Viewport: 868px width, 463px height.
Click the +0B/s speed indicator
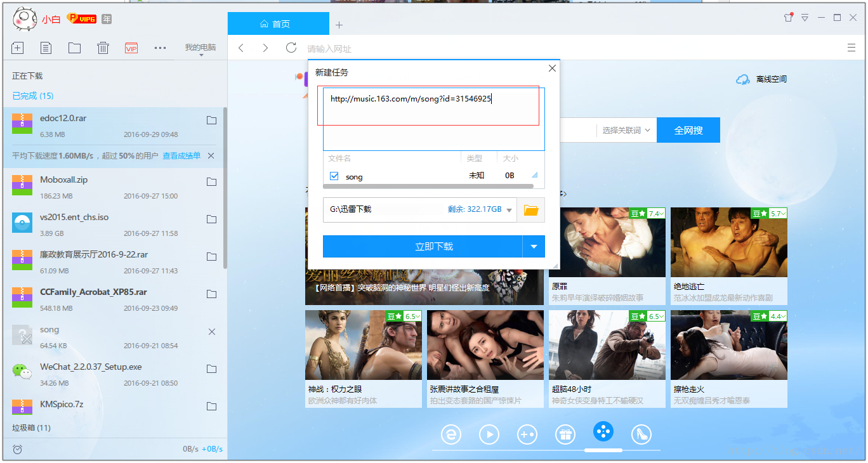click(213, 449)
